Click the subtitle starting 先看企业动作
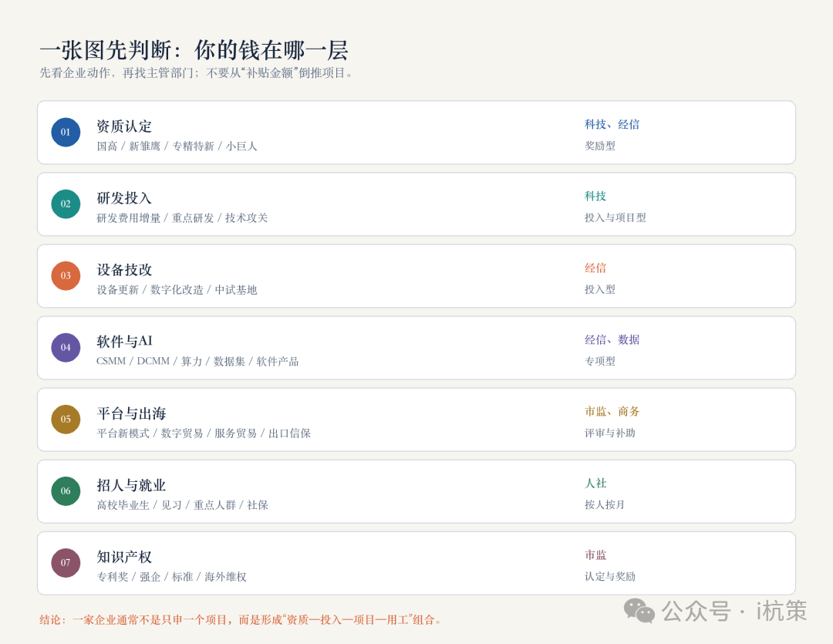The height and width of the screenshot is (644, 833). (x=196, y=72)
